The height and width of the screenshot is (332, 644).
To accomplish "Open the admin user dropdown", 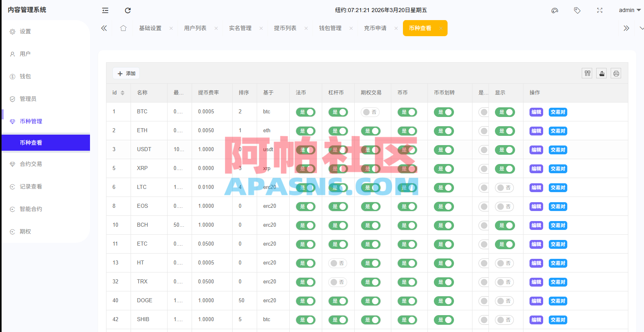I will 630,10.
